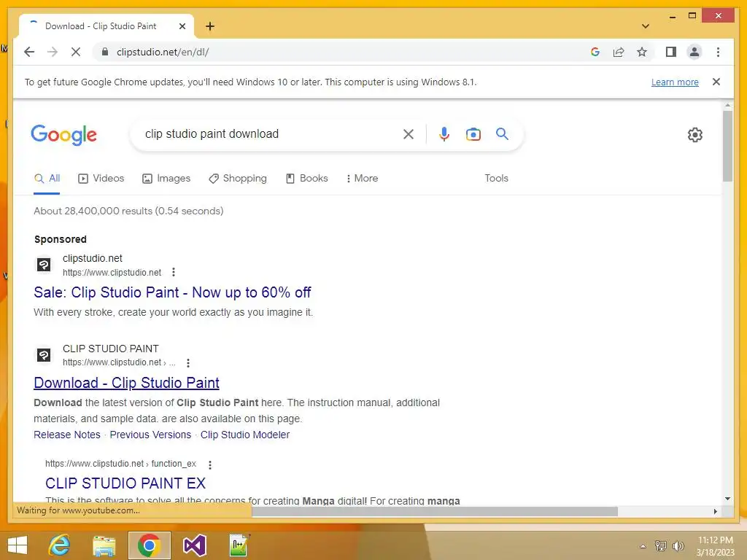Go to Google homepage via logo
This screenshot has height=560, width=747.
click(64, 135)
